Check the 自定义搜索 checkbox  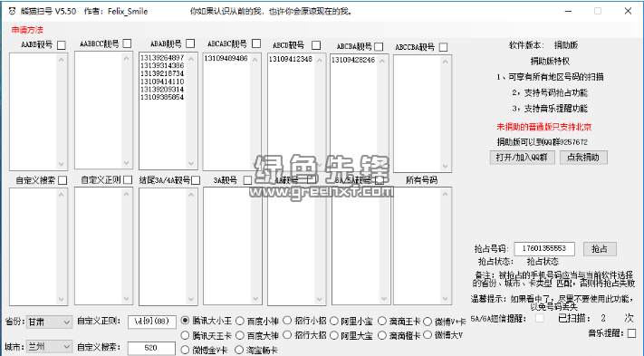[x=62, y=180]
